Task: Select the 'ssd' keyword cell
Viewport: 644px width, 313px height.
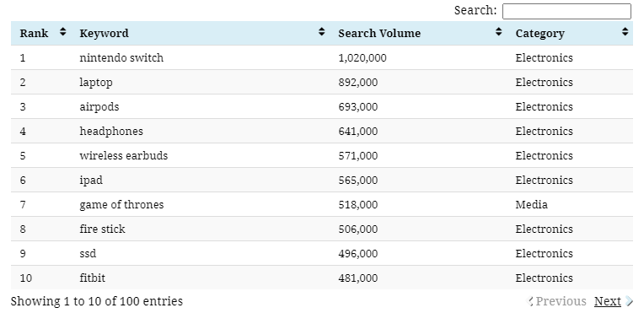Action: click(88, 253)
